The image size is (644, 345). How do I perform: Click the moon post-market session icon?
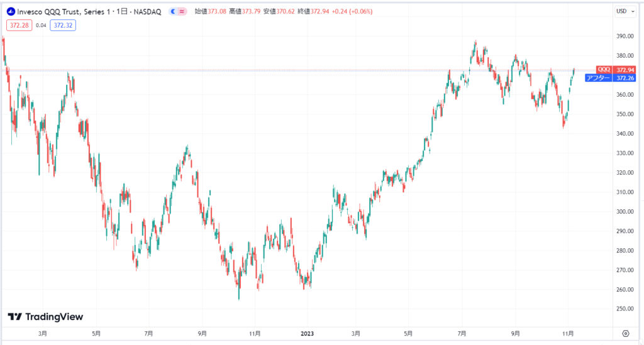174,11
